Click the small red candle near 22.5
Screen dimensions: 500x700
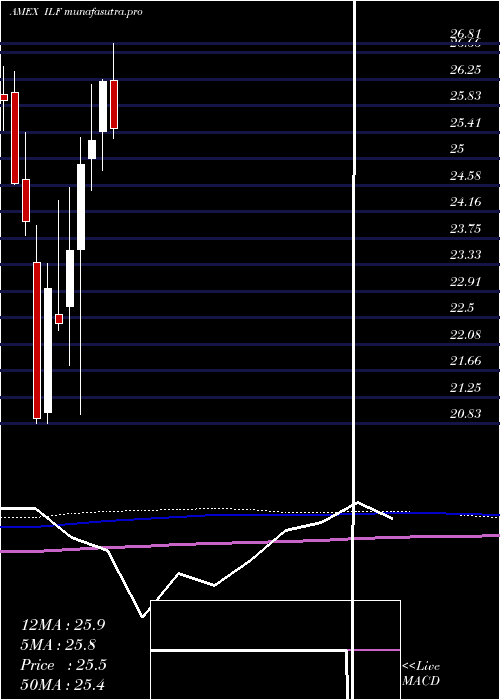(59, 319)
